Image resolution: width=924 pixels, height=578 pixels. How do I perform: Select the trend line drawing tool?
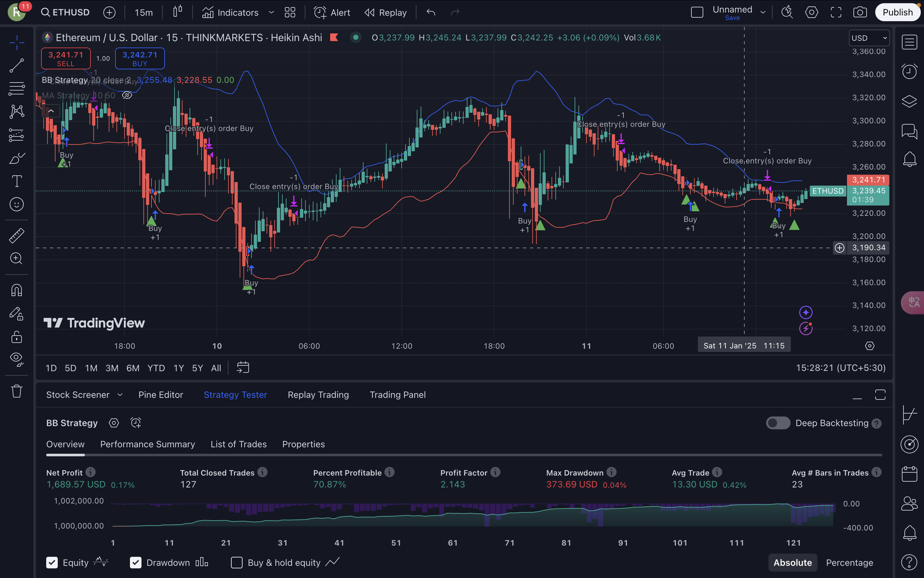pyautogui.click(x=16, y=66)
